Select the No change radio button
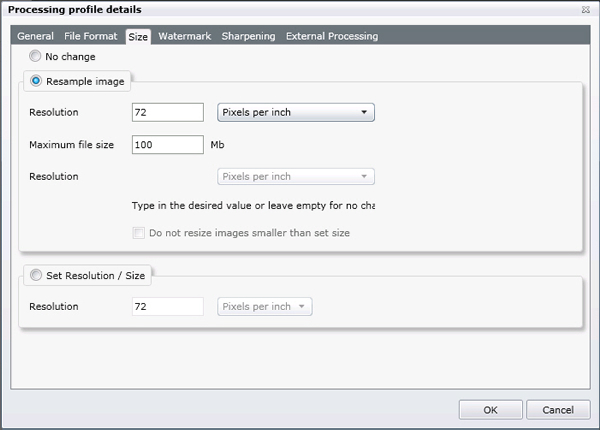 click(x=36, y=57)
